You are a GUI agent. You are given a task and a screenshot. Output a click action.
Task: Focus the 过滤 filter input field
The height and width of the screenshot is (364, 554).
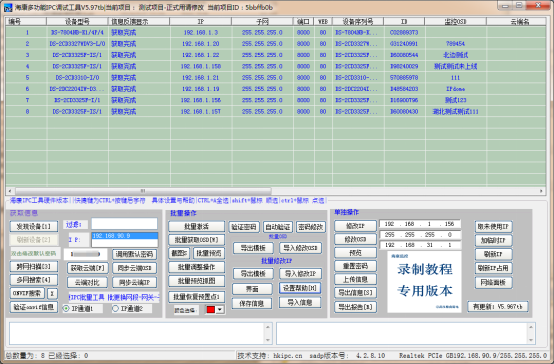124,224
